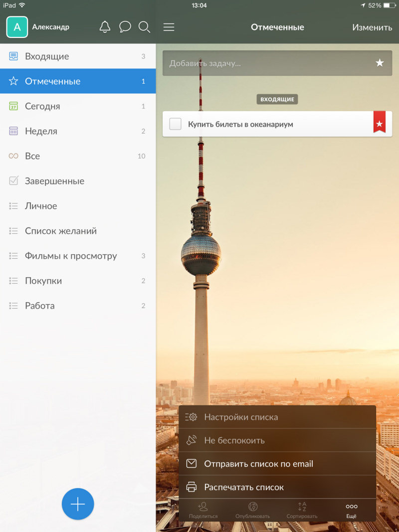The height and width of the screenshot is (532, 399).
Task: Open the Входящие list in sidebar
Action: pyautogui.click(x=47, y=56)
